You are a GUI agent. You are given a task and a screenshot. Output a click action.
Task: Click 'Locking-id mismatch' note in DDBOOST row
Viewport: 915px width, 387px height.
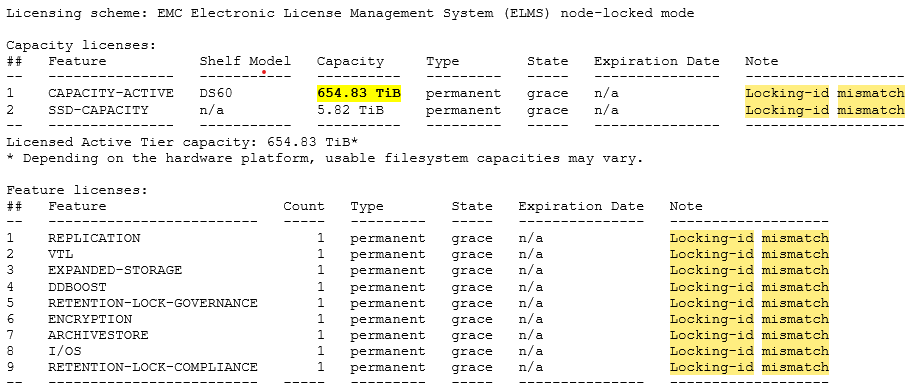(749, 287)
